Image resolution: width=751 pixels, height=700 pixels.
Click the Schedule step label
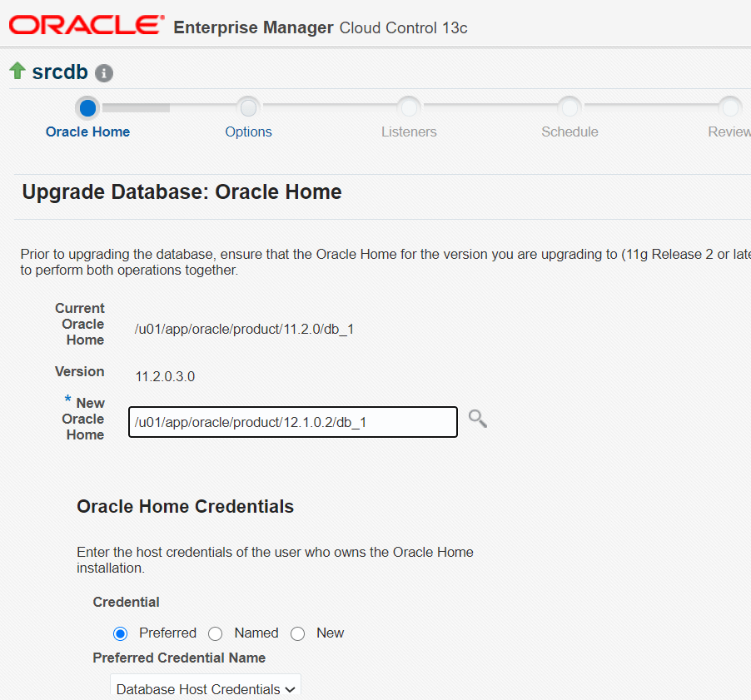[x=569, y=132]
